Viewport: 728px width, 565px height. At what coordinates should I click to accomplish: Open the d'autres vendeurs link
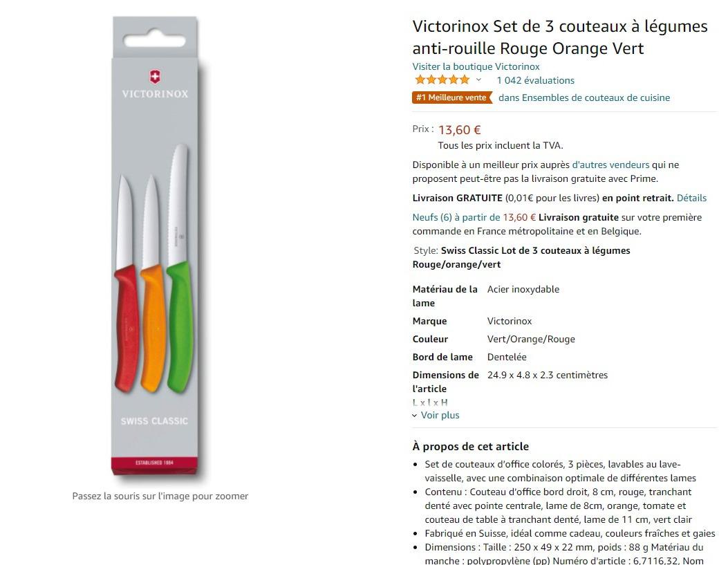coord(610,165)
